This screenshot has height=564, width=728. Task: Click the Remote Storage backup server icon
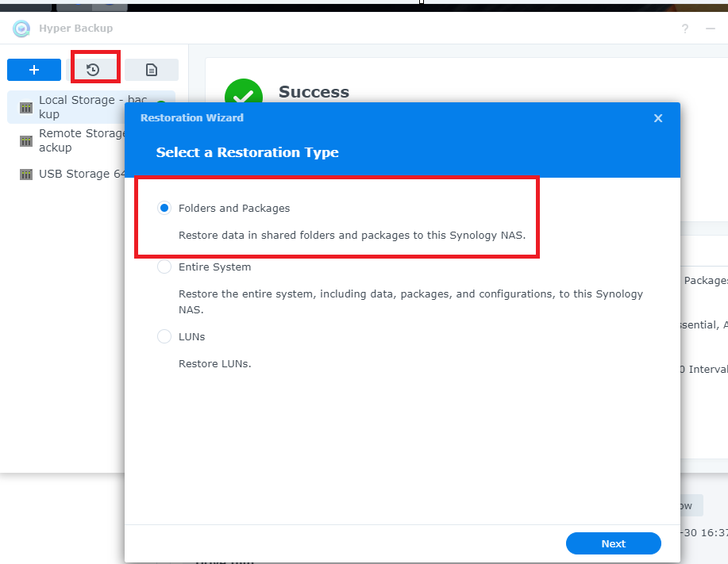tap(25, 140)
